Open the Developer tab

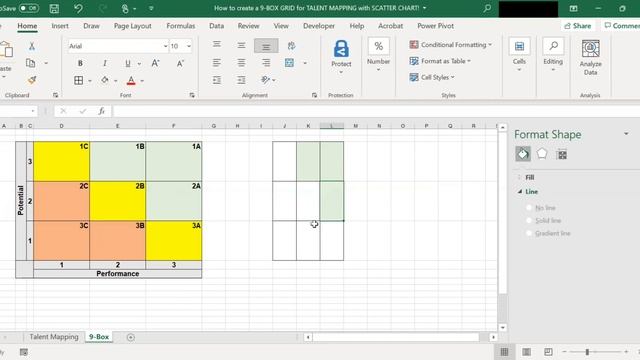[x=319, y=26]
